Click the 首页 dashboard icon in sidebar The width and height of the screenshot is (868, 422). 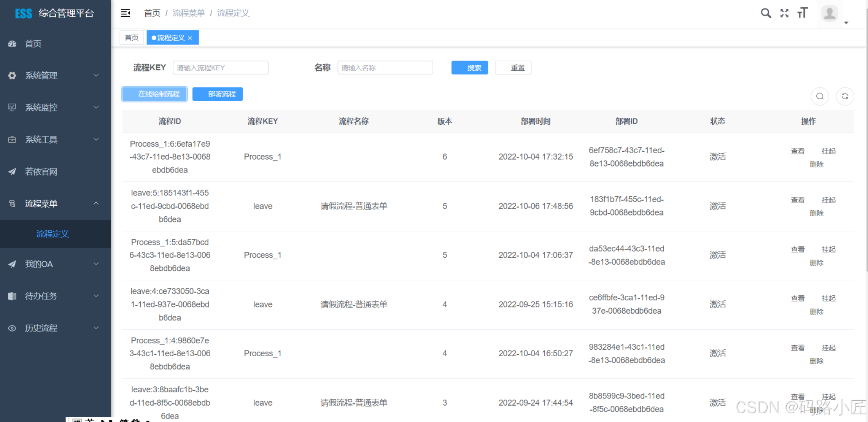12,43
